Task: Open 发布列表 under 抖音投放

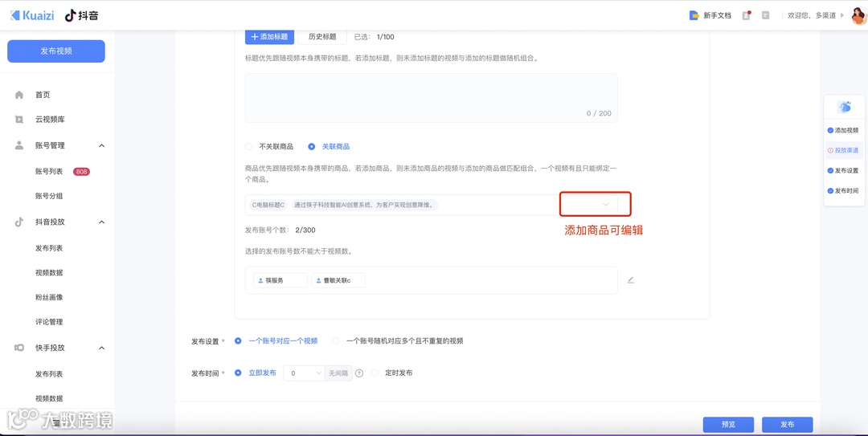Action: (x=49, y=248)
